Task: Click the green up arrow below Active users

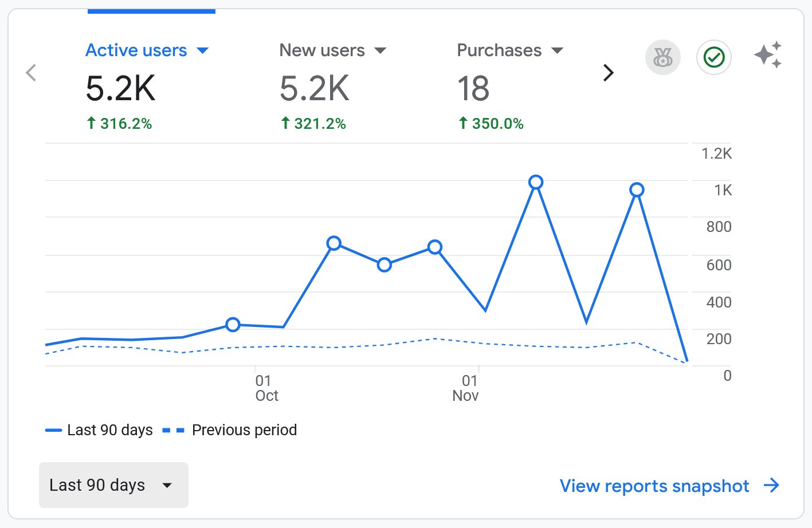Action: click(x=92, y=123)
